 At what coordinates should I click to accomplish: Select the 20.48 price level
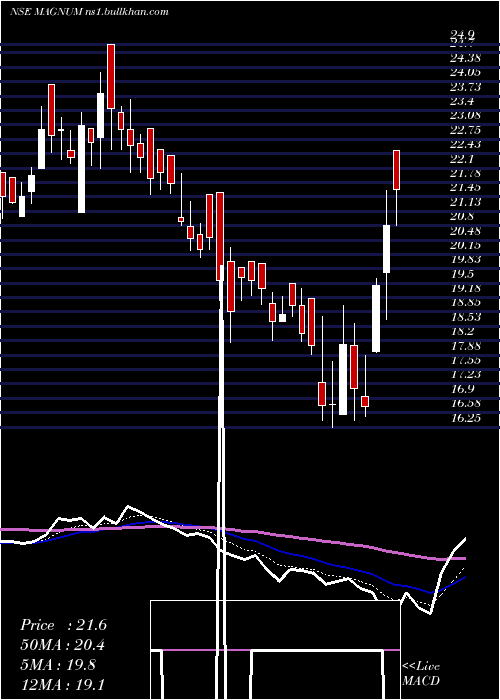pos(465,231)
